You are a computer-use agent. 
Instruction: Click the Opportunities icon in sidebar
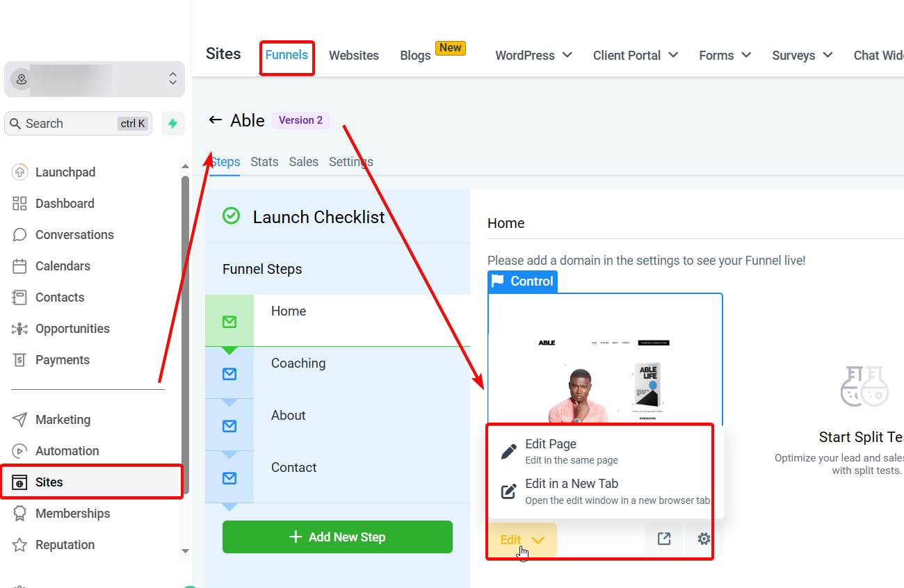coord(19,329)
